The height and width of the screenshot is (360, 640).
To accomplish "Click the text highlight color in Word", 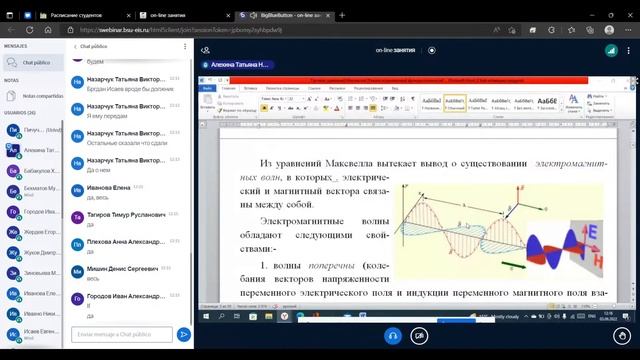I will point(326,108).
